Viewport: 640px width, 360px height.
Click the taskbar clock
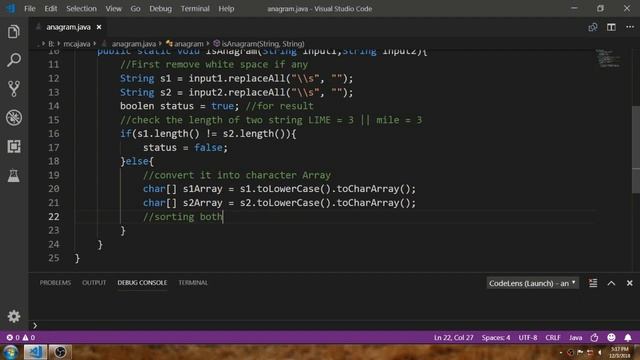pos(620,352)
